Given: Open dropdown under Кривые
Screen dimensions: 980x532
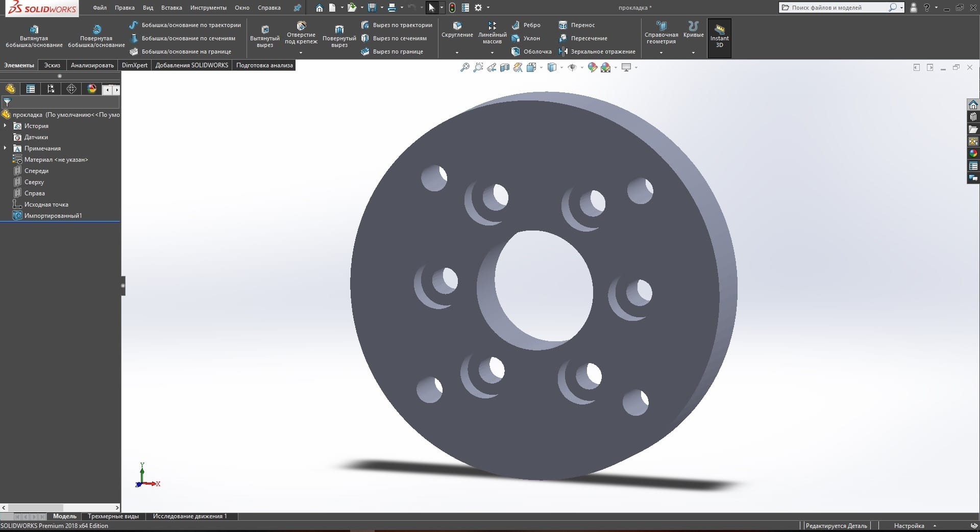Looking at the screenshot, I should 693,53.
